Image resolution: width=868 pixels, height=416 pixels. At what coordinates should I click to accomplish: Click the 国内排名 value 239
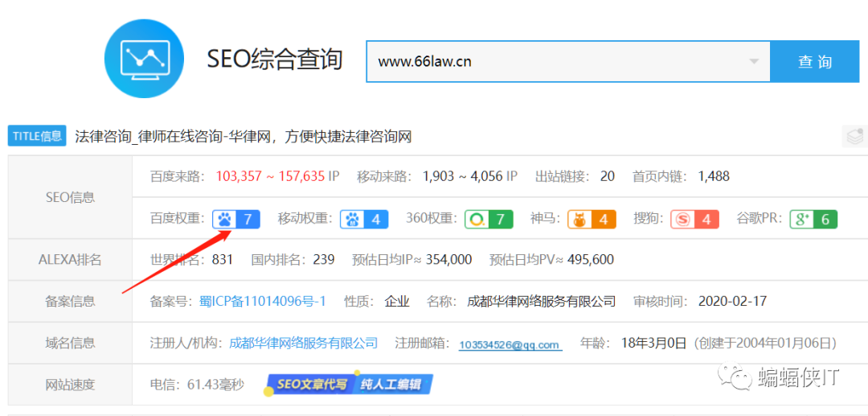323,259
